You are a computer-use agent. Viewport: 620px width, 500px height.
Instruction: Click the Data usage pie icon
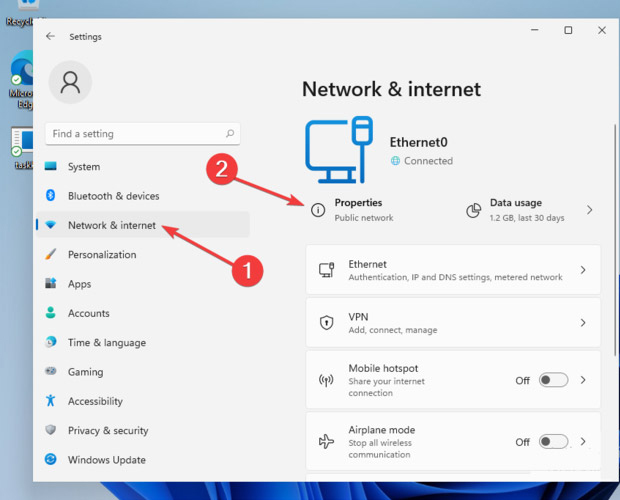click(474, 210)
